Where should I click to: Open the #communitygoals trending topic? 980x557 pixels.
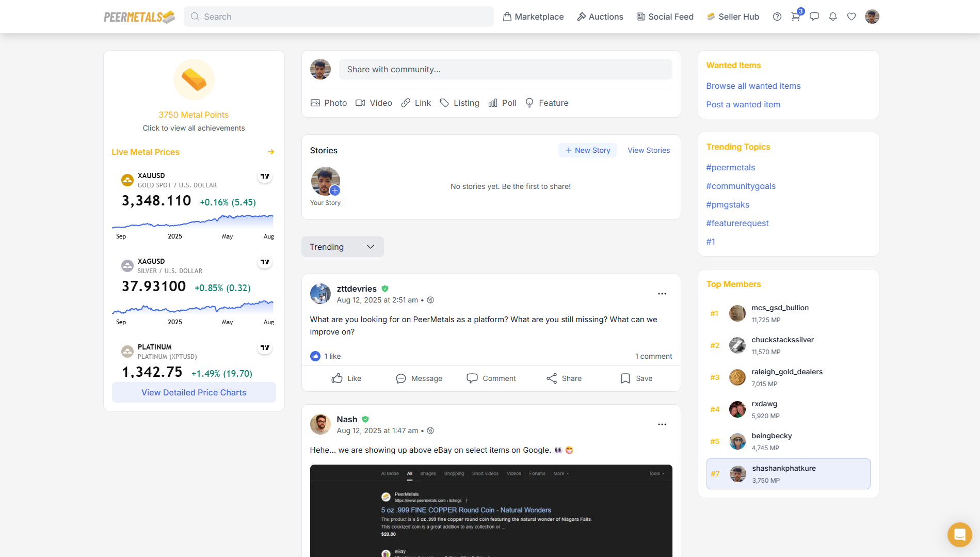point(741,186)
